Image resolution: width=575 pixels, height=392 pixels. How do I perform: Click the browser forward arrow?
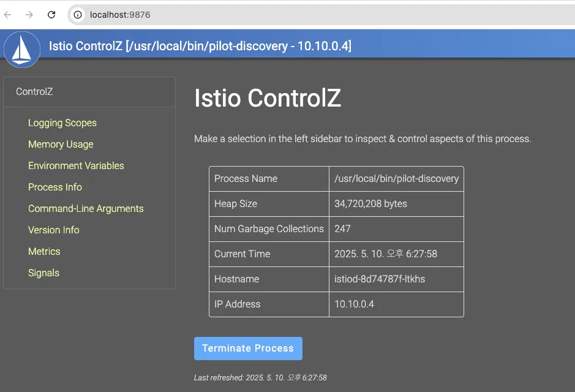[x=29, y=15]
